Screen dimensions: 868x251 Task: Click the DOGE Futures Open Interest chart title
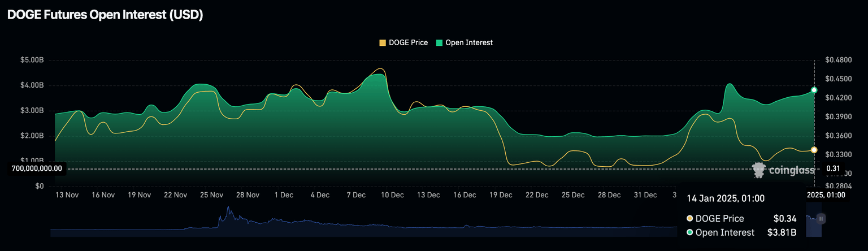point(105,16)
